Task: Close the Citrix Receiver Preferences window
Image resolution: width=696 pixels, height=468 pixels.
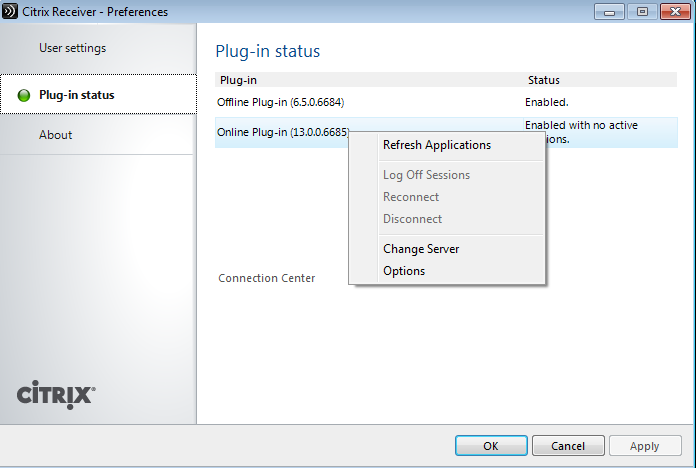Action: (x=672, y=12)
